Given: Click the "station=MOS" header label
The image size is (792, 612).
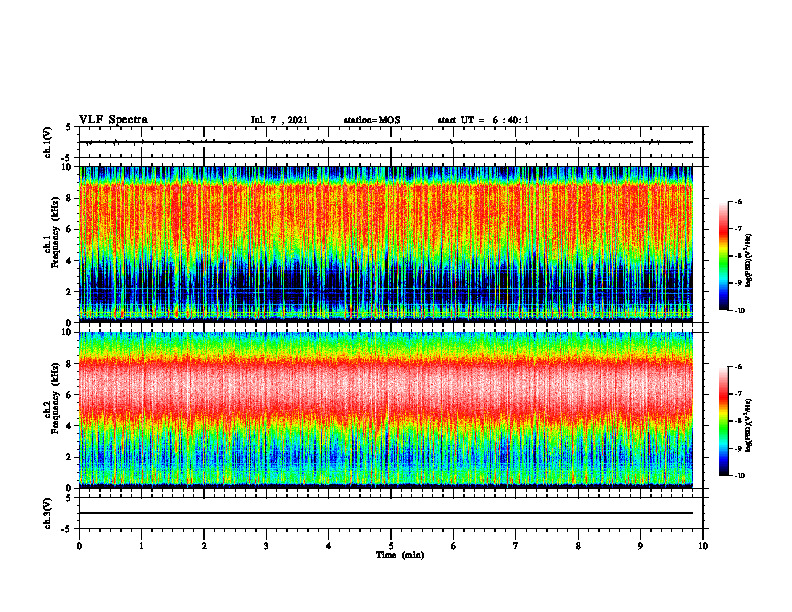Looking at the screenshot, I should point(372,120).
